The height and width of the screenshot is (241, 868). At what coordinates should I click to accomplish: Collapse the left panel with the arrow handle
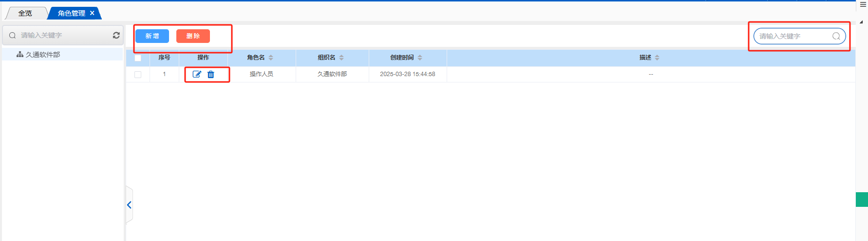129,205
